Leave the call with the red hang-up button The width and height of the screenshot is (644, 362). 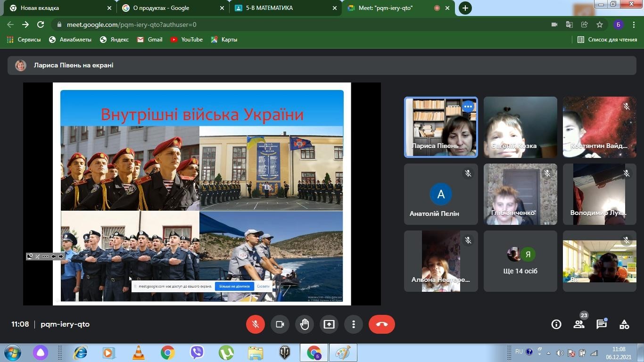[x=381, y=324]
